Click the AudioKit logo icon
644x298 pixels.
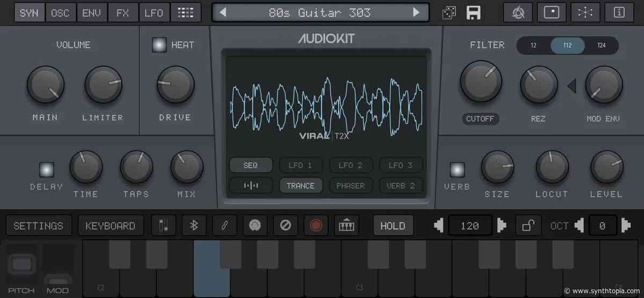[518, 12]
